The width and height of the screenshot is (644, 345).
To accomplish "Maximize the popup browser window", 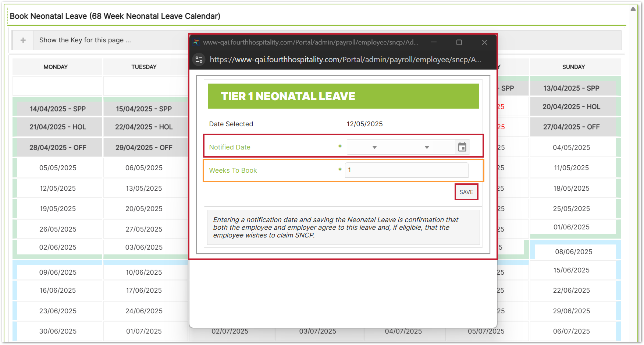I will point(459,42).
